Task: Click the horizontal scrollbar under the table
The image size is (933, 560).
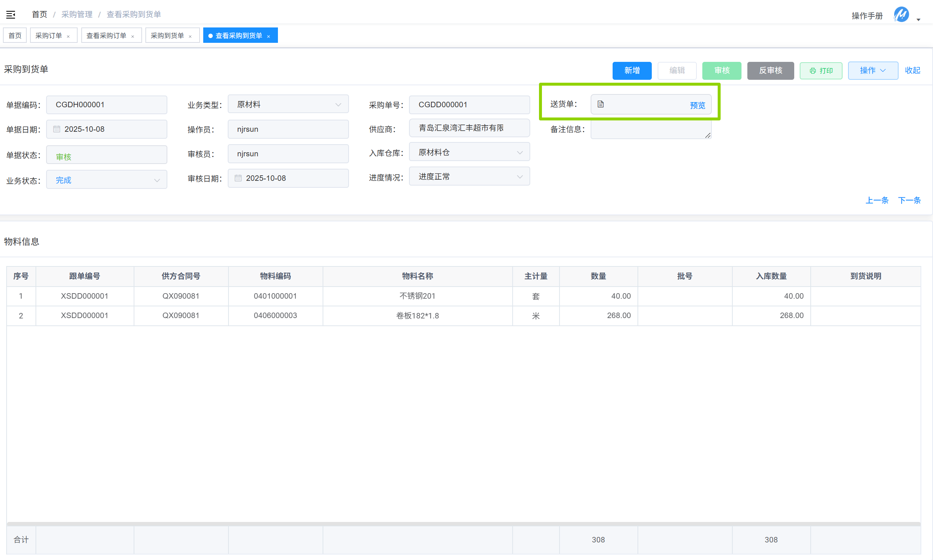Action: coord(464,524)
